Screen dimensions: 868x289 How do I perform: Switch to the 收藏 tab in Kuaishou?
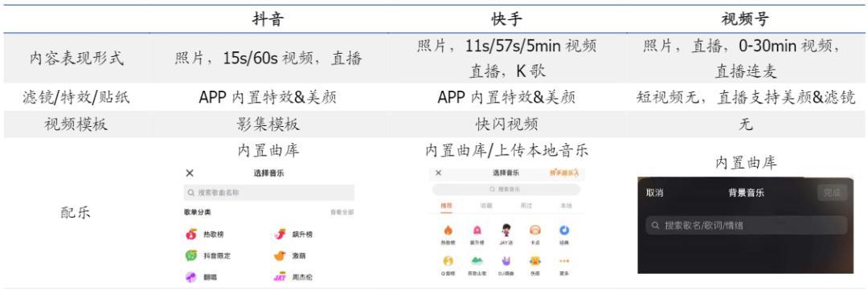coord(485,206)
